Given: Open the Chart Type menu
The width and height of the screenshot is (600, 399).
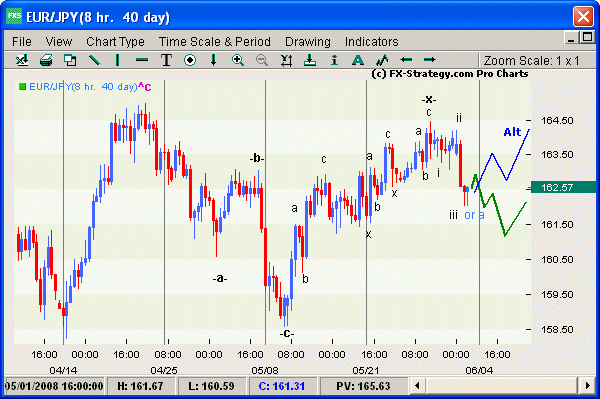Looking at the screenshot, I should coord(115,42).
